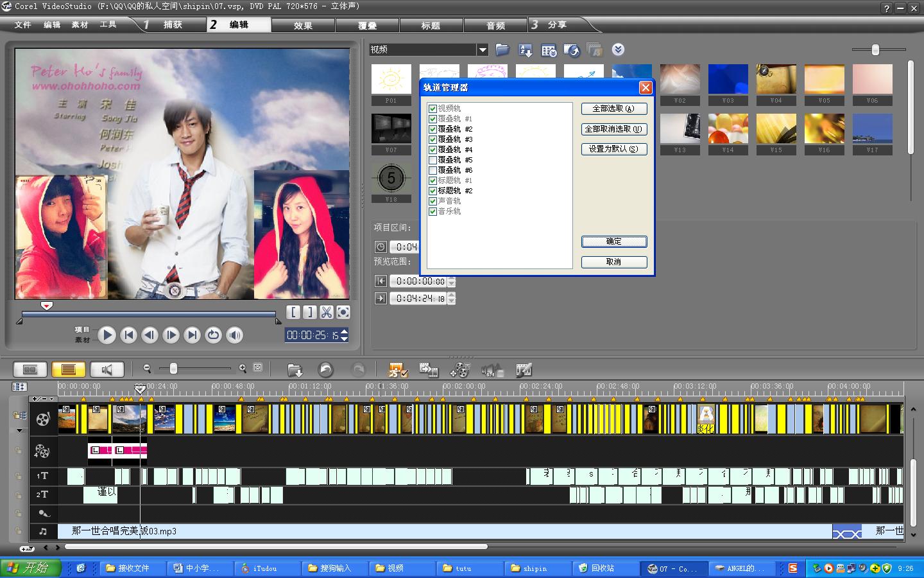Click the zoom in magnifier on timeline
This screenshot has height=578, width=924.
(243, 368)
